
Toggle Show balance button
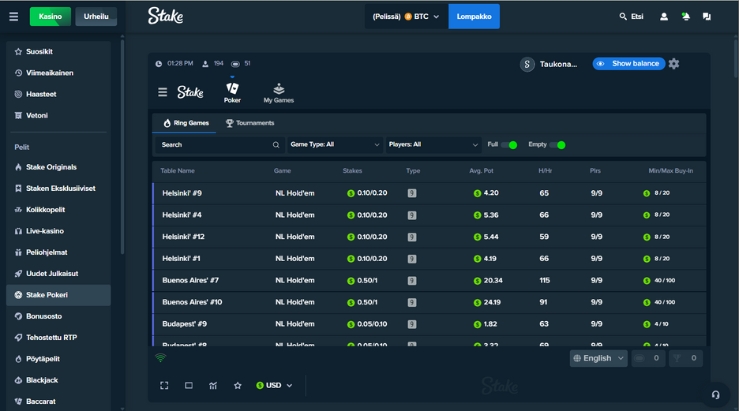[629, 64]
